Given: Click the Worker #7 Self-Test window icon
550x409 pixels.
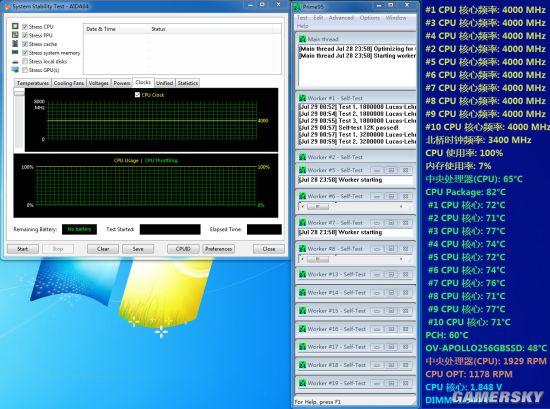Looking at the screenshot, I should 302,223.
